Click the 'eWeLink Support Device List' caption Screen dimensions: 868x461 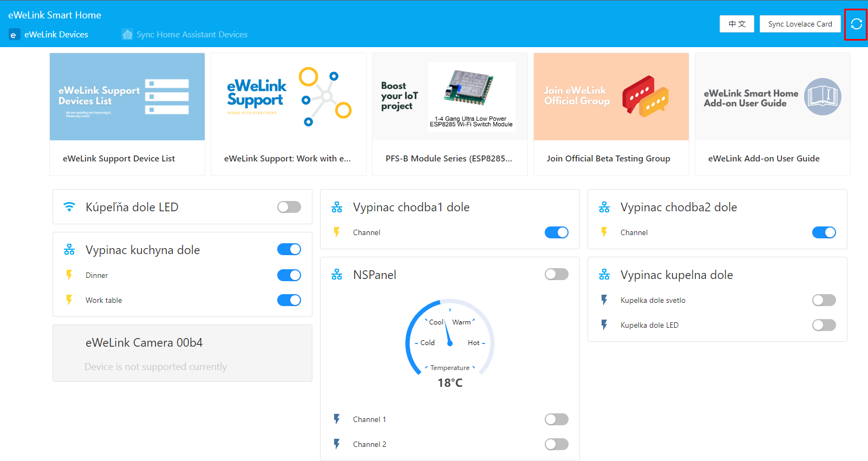(x=119, y=159)
